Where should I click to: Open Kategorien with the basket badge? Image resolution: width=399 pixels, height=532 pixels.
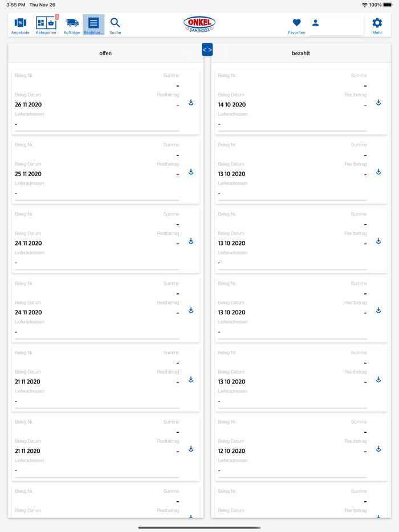click(46, 25)
